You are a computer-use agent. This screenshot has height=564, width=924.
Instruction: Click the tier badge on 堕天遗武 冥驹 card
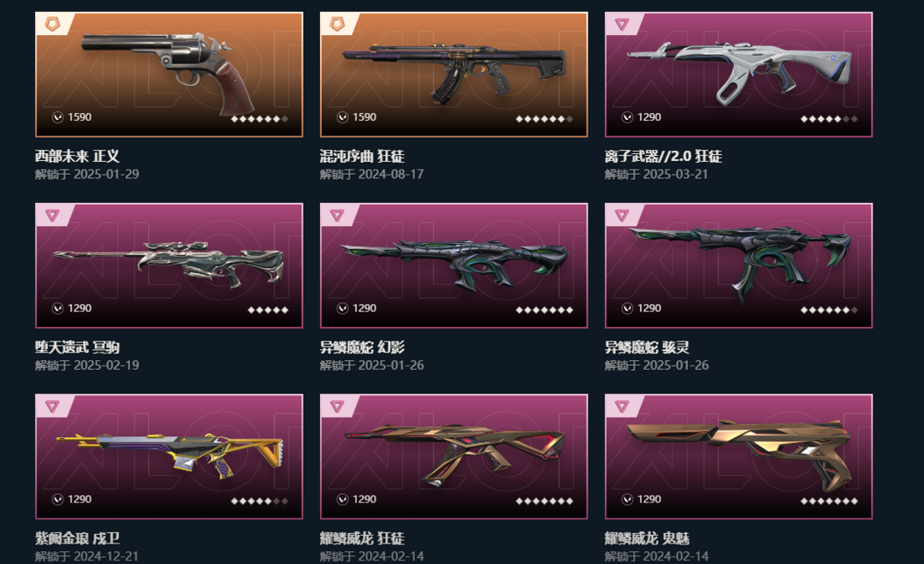[52, 215]
